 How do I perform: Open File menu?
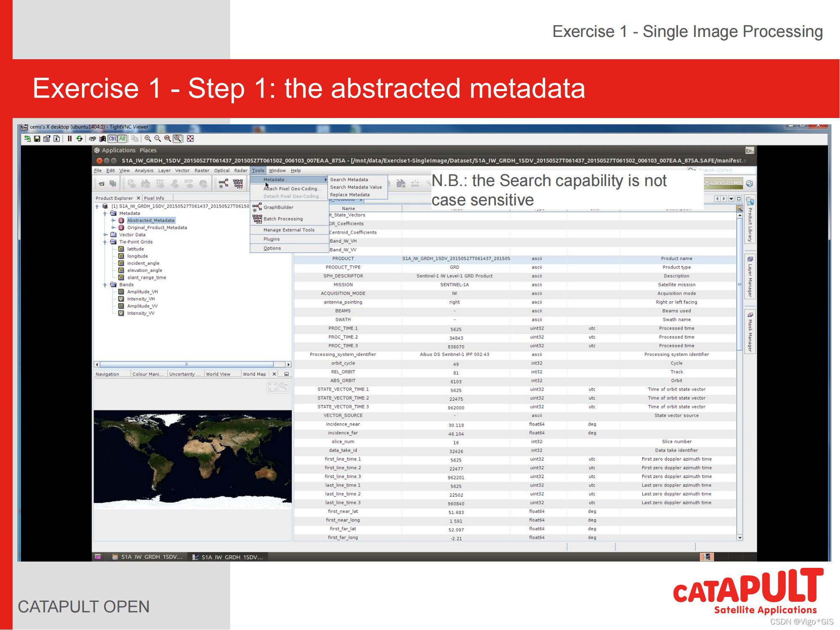point(98,171)
